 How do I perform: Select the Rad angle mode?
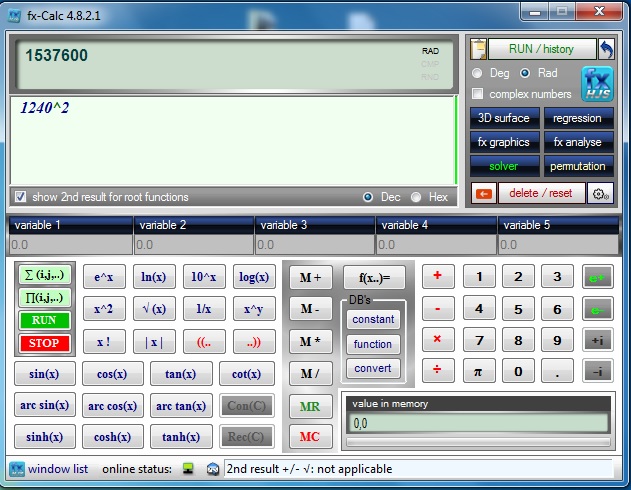click(x=525, y=73)
